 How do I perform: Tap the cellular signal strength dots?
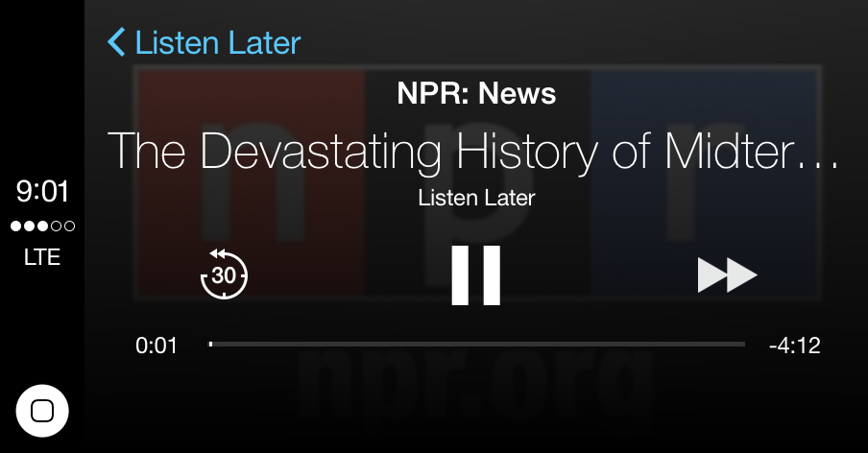42,226
